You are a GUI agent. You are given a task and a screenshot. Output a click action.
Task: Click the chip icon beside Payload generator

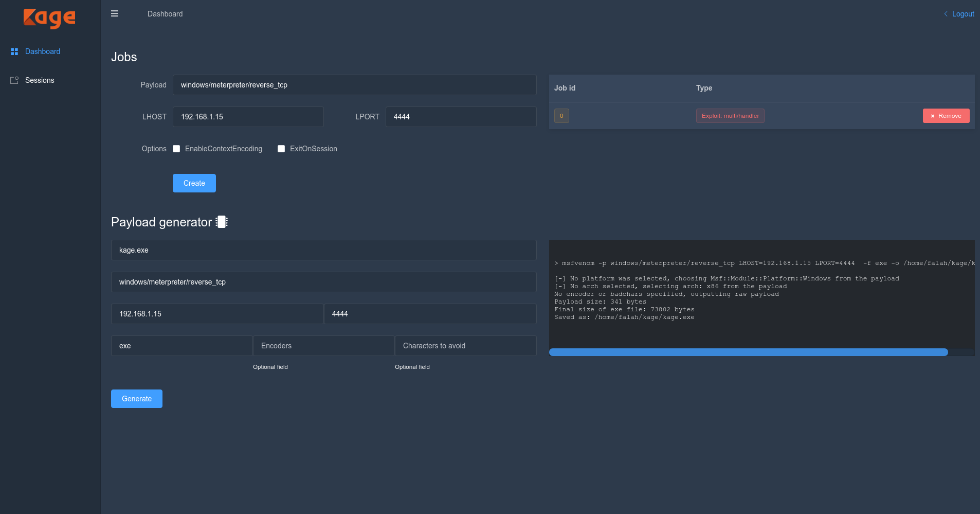(222, 222)
